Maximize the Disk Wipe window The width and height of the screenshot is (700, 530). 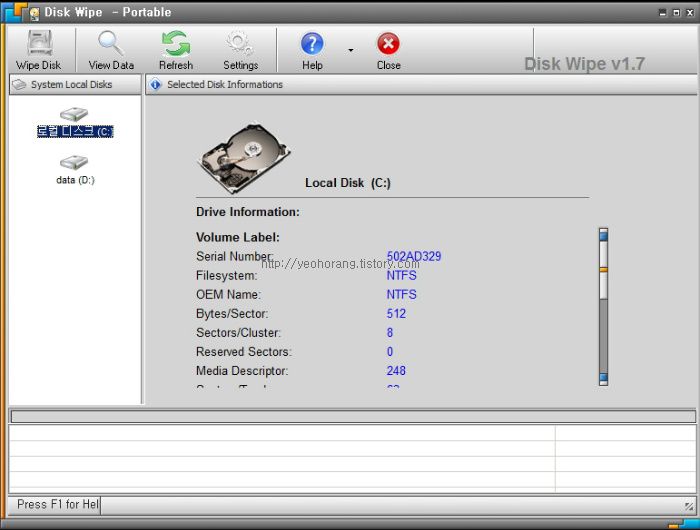click(676, 13)
